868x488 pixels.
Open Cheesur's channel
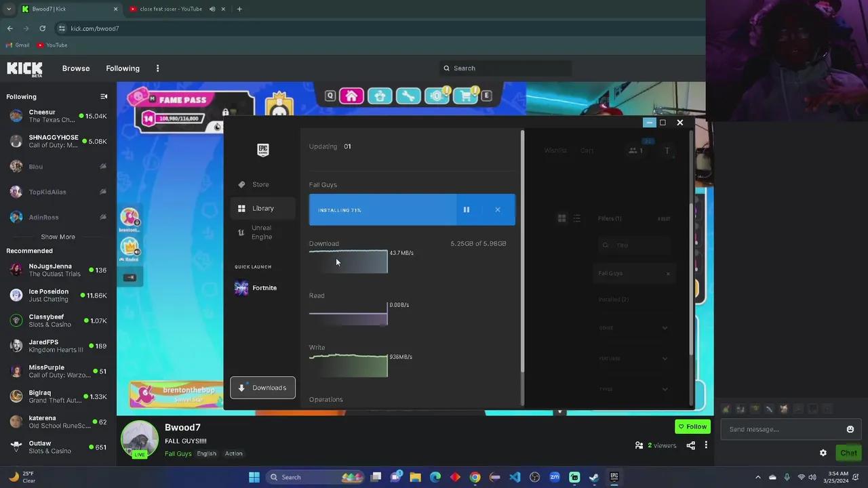click(x=58, y=116)
